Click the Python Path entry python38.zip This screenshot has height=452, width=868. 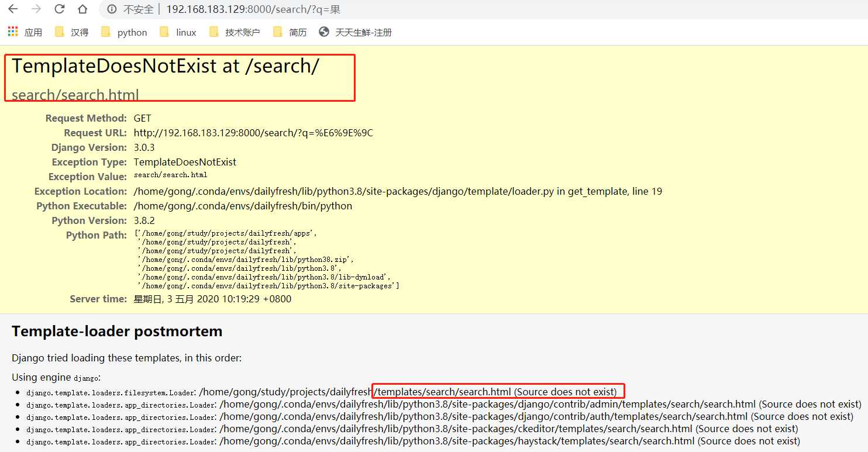click(x=246, y=259)
